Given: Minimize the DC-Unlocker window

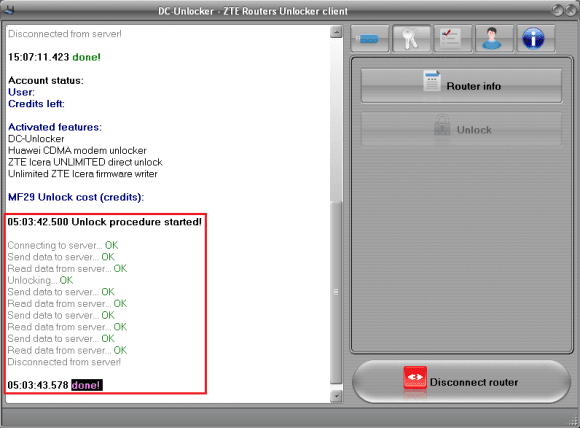Looking at the screenshot, I should tap(557, 10).
